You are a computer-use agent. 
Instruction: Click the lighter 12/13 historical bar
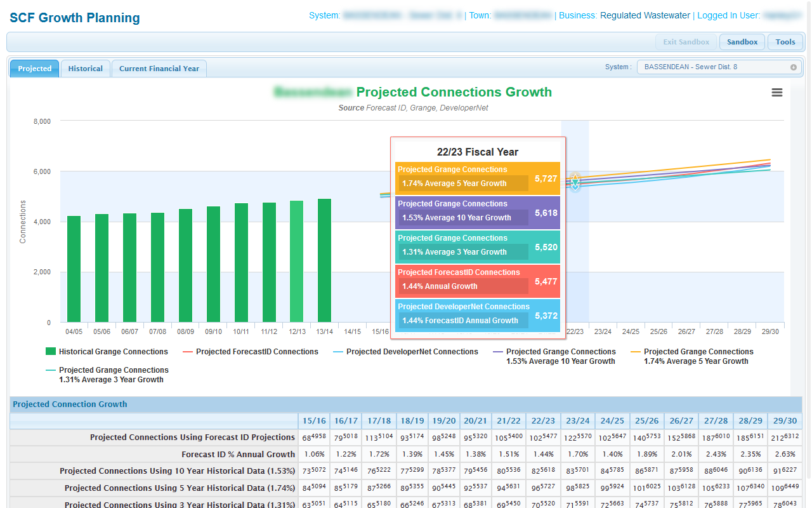coord(297,262)
